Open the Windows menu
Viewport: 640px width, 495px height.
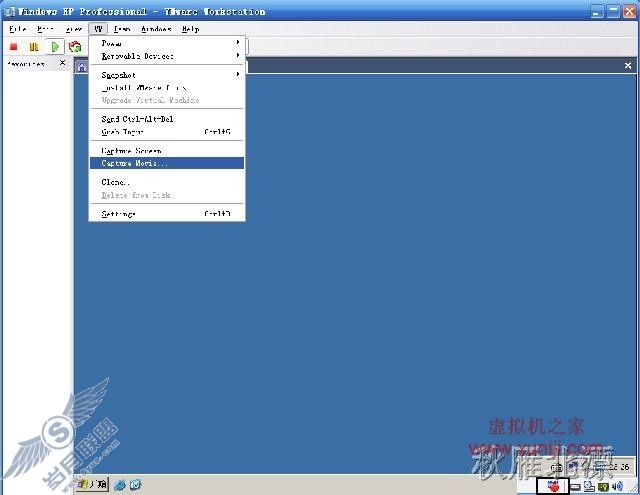click(156, 29)
